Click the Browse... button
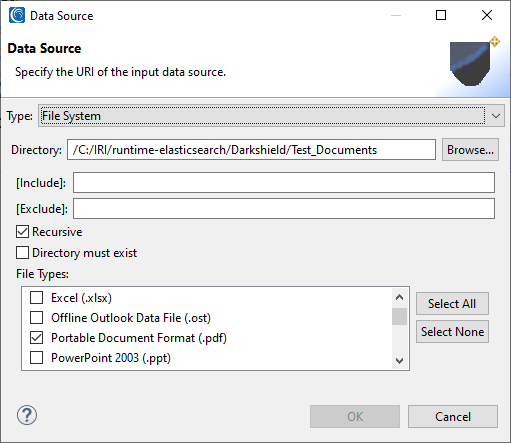This screenshot has width=511, height=443. click(470, 150)
